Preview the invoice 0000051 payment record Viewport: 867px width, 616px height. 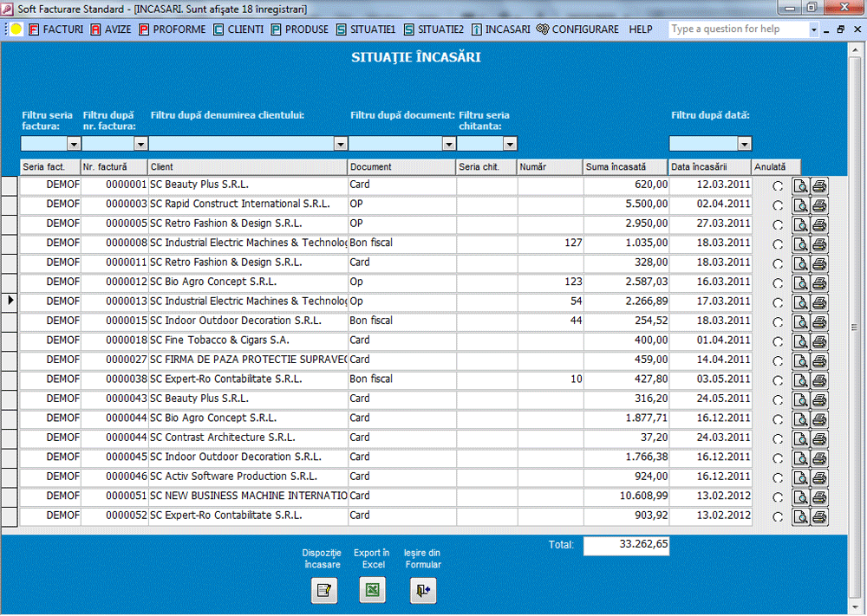[x=800, y=497]
